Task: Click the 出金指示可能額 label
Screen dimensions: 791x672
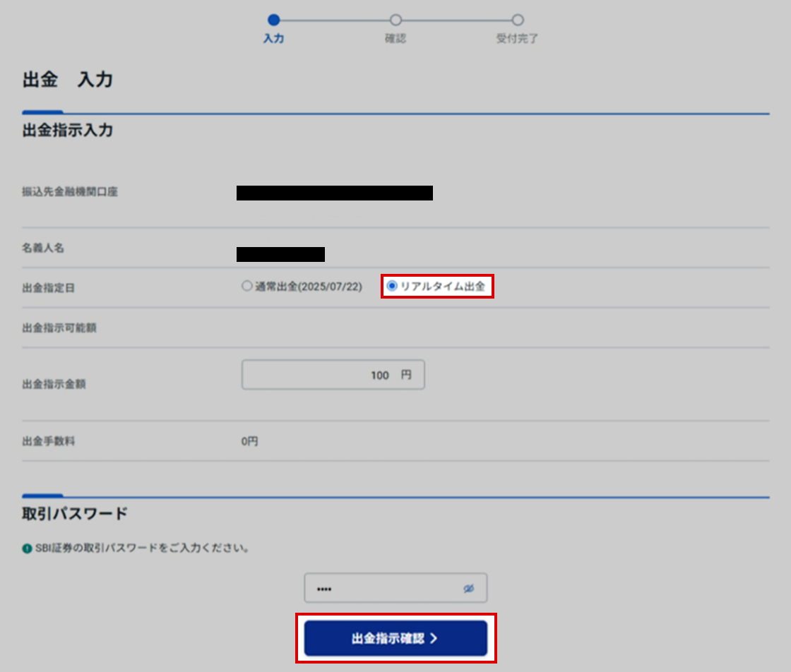Action: [59, 328]
